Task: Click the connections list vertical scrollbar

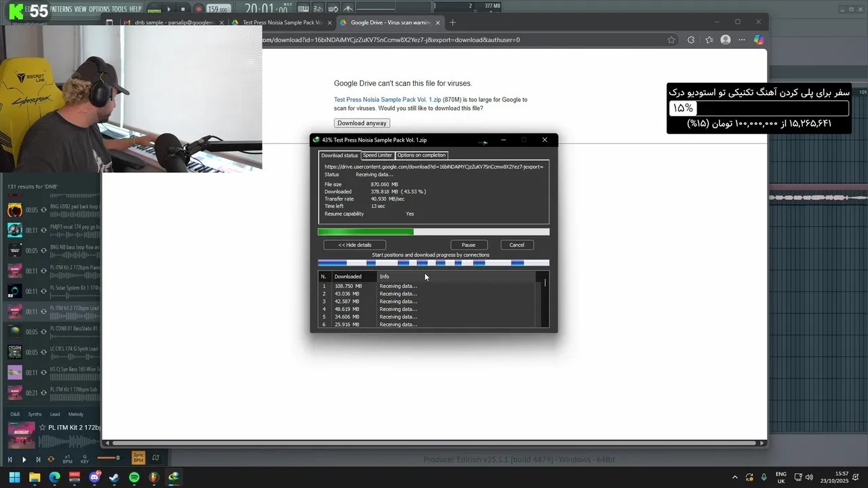Action: pos(545,299)
